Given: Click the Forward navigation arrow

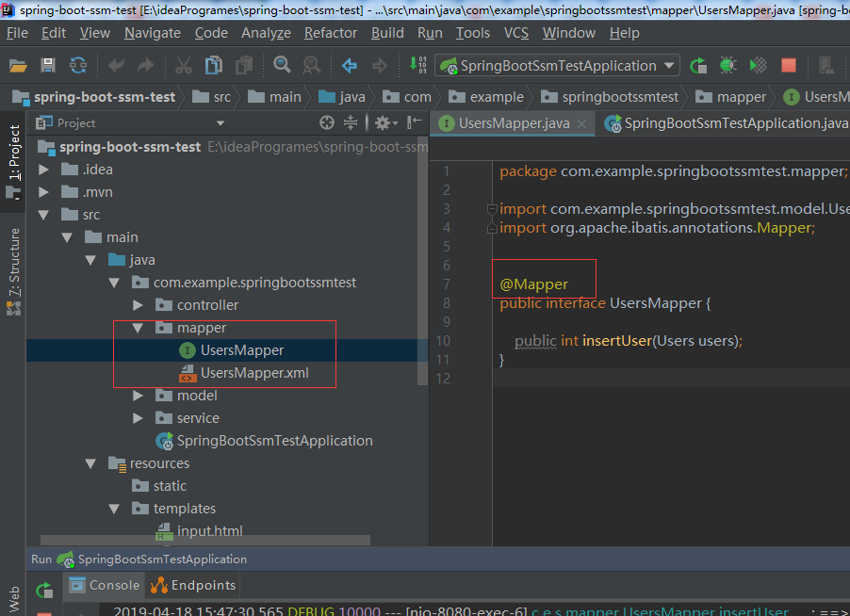Looking at the screenshot, I should tap(380, 66).
